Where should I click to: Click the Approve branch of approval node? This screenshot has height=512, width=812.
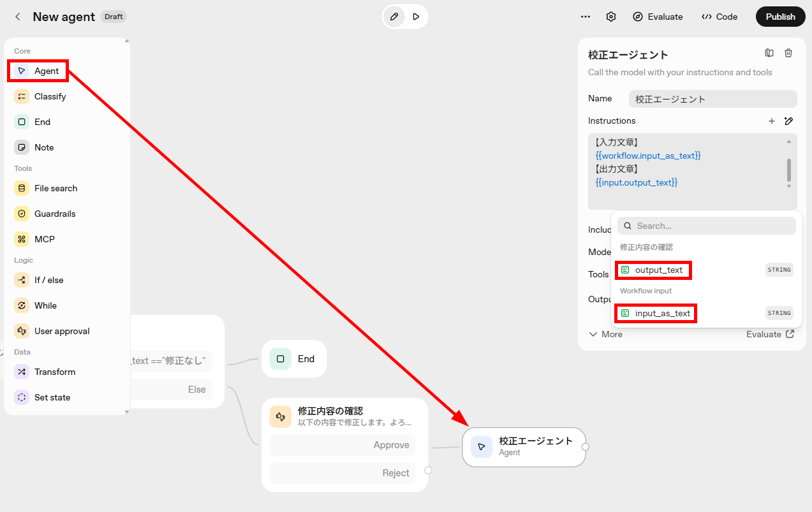[x=343, y=445]
